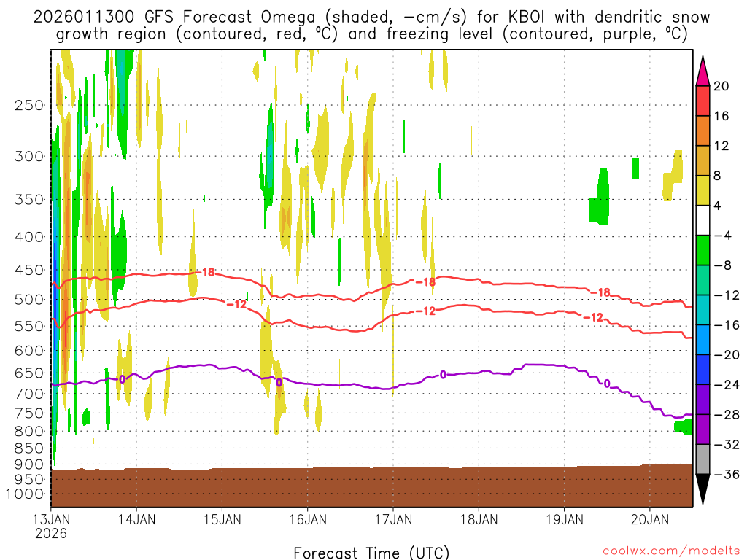
Task: Click the 700 pressure level label
Action: (29, 394)
